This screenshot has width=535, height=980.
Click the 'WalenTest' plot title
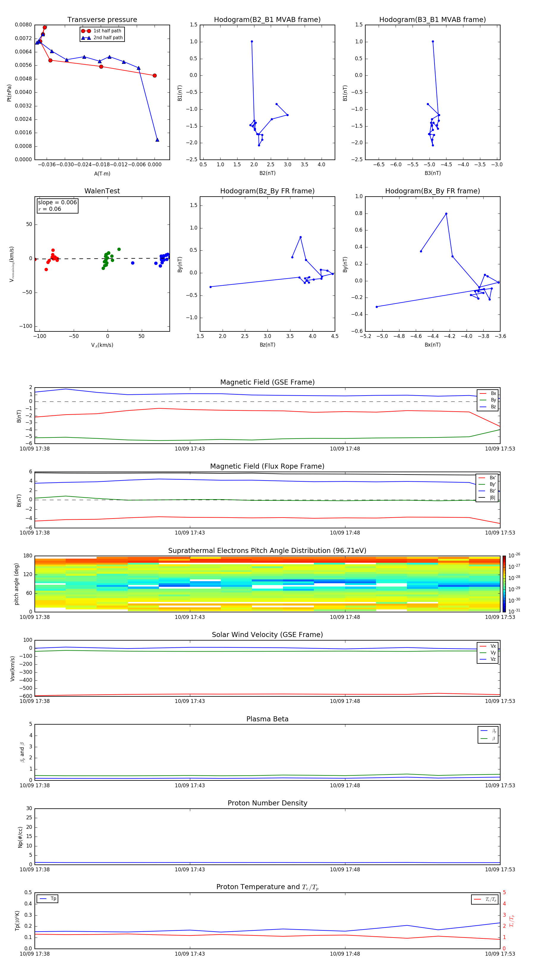(102, 191)
